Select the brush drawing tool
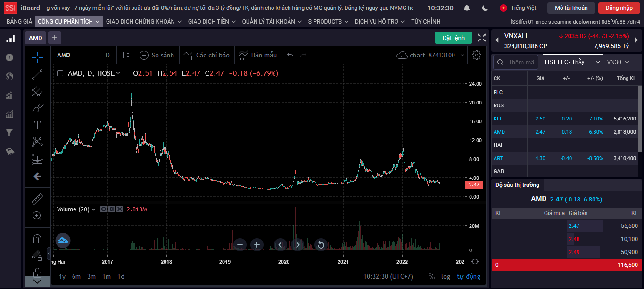 37,108
